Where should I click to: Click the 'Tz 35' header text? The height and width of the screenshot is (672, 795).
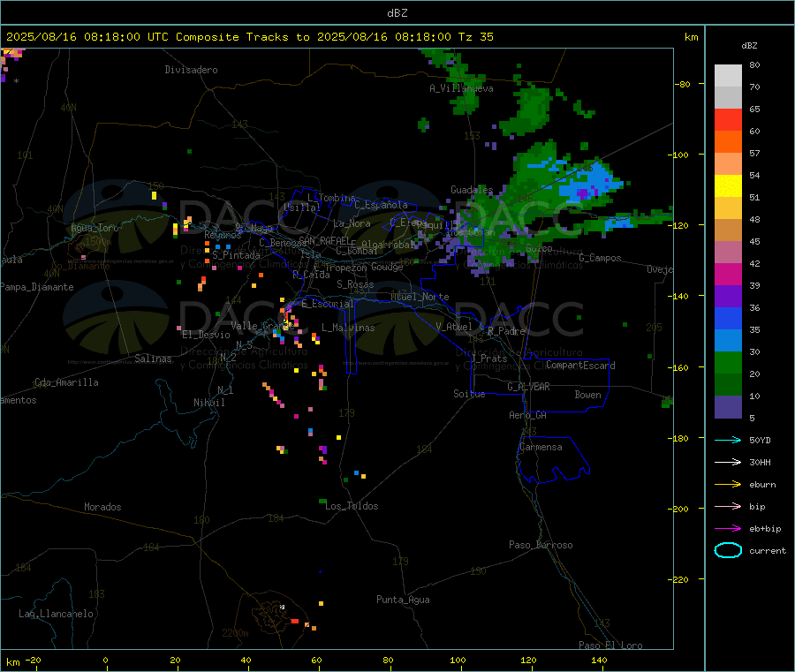[475, 37]
